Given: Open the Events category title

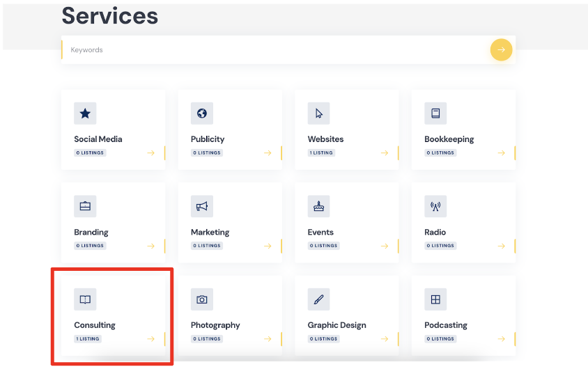Looking at the screenshot, I should coord(320,232).
